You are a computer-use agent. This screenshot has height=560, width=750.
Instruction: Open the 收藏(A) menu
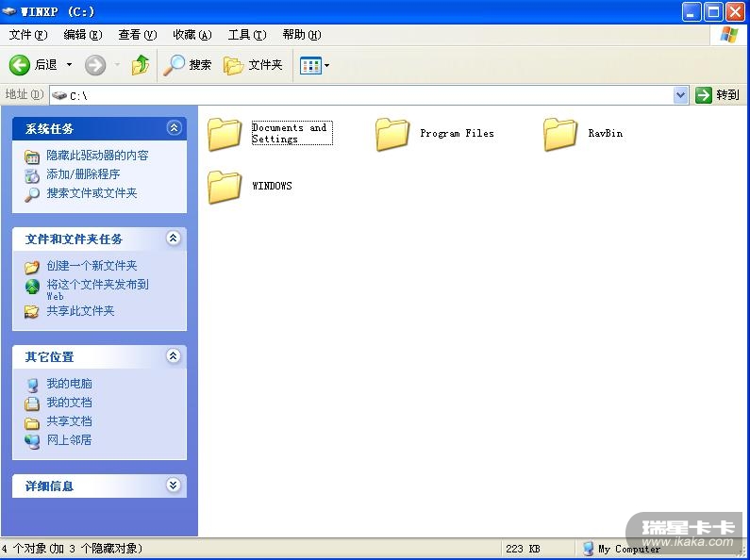[x=192, y=35]
